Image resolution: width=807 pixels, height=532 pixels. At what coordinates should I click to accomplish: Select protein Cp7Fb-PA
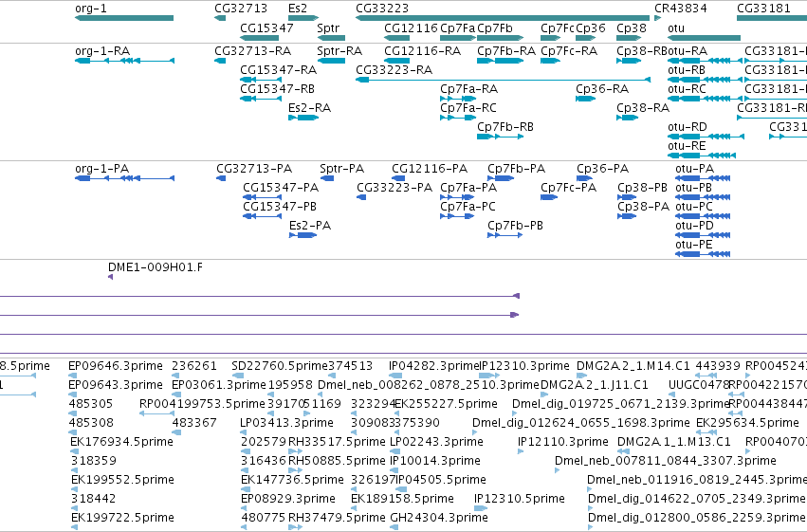coord(501,178)
